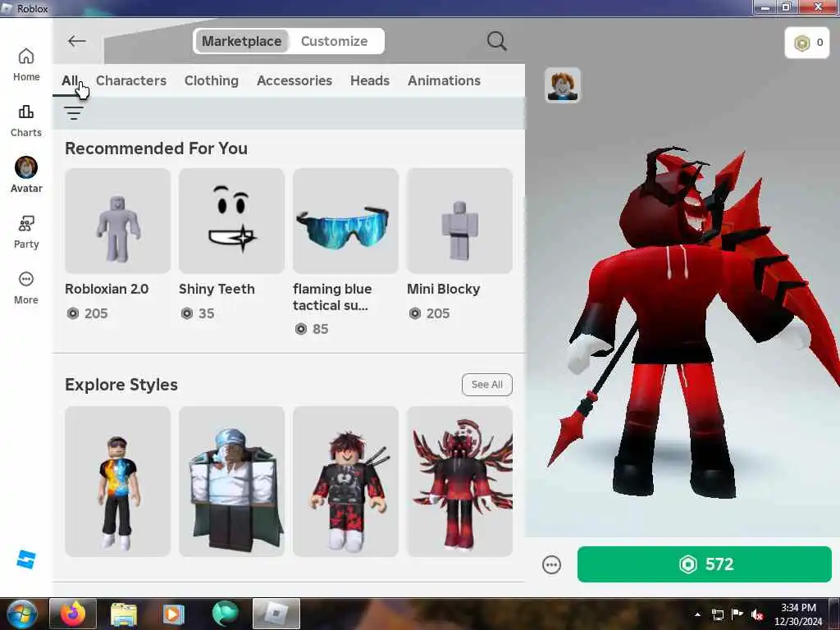Show hidden system tray icons

point(697,614)
